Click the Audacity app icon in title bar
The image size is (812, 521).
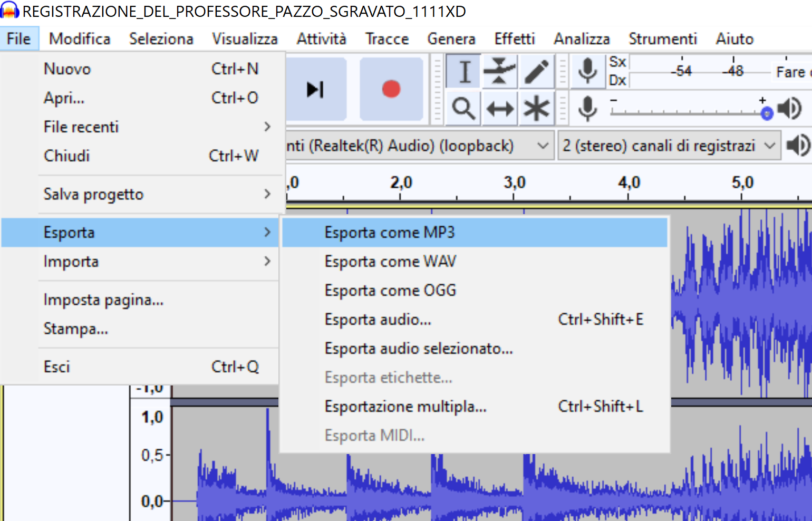[x=10, y=11]
